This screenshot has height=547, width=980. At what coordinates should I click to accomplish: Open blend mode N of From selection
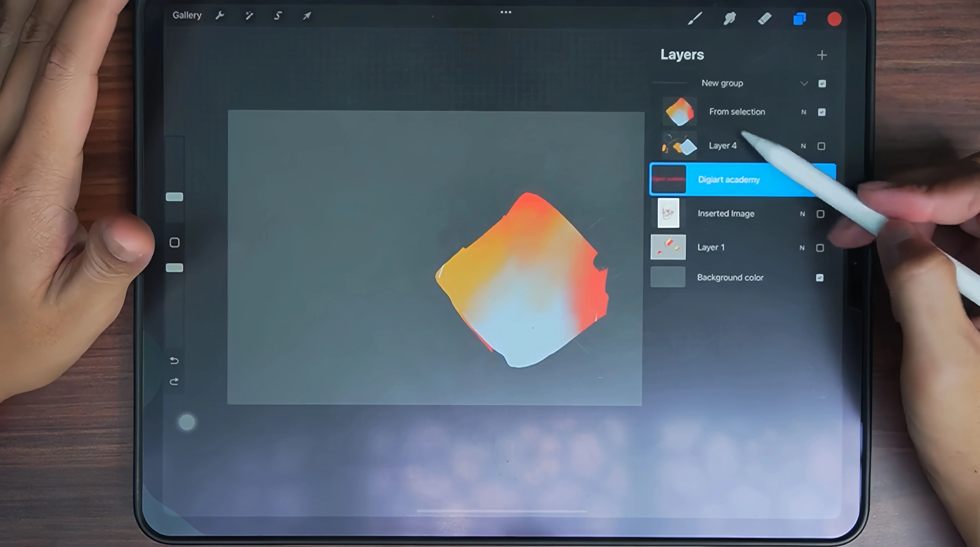[804, 112]
